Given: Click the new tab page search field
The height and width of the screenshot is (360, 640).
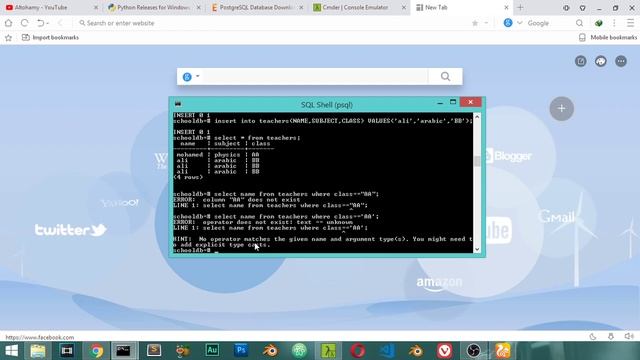Looking at the screenshot, I should coord(314,76).
